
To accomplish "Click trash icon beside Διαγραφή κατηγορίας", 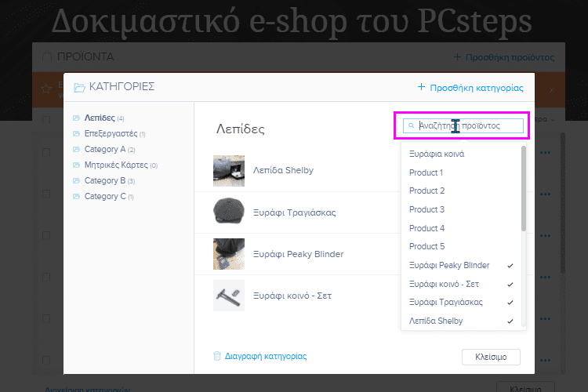I will click(x=216, y=356).
